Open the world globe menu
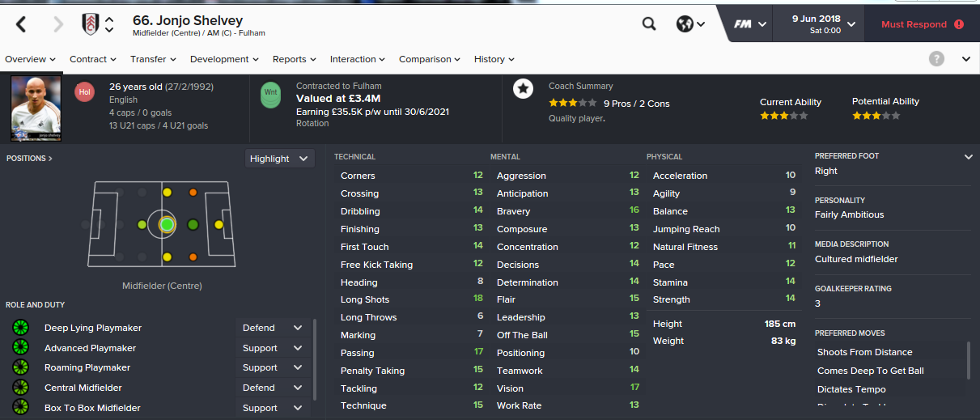 (x=690, y=24)
